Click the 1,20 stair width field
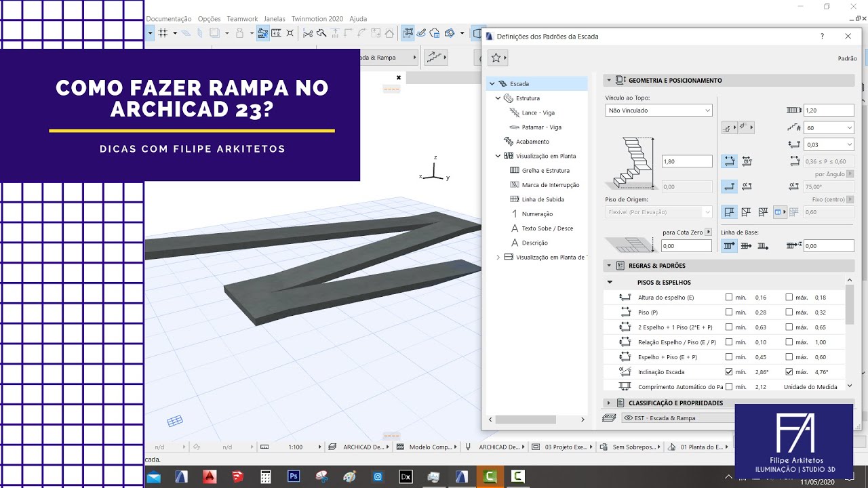This screenshot has height=488, width=868. pyautogui.click(x=829, y=110)
